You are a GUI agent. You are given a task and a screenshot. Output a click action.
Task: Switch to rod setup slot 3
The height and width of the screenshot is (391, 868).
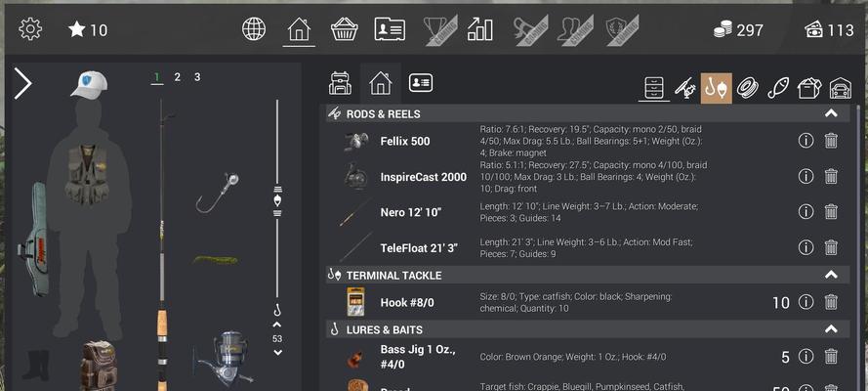point(197,77)
